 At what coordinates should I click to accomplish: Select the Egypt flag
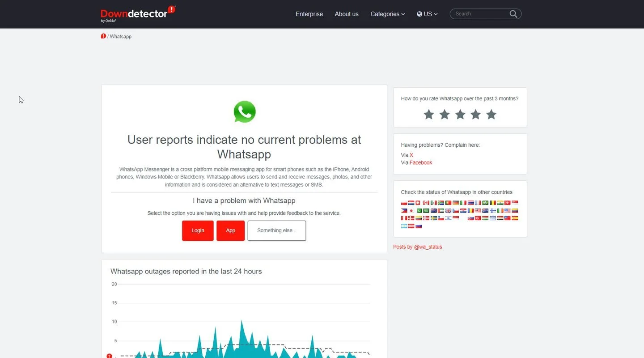(500, 218)
